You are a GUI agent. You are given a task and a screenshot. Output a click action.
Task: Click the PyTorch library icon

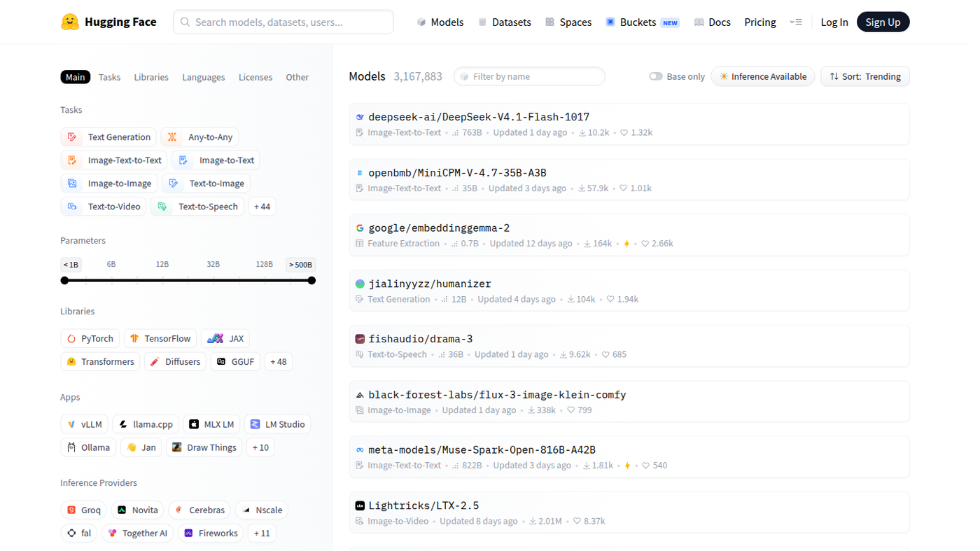coord(71,339)
